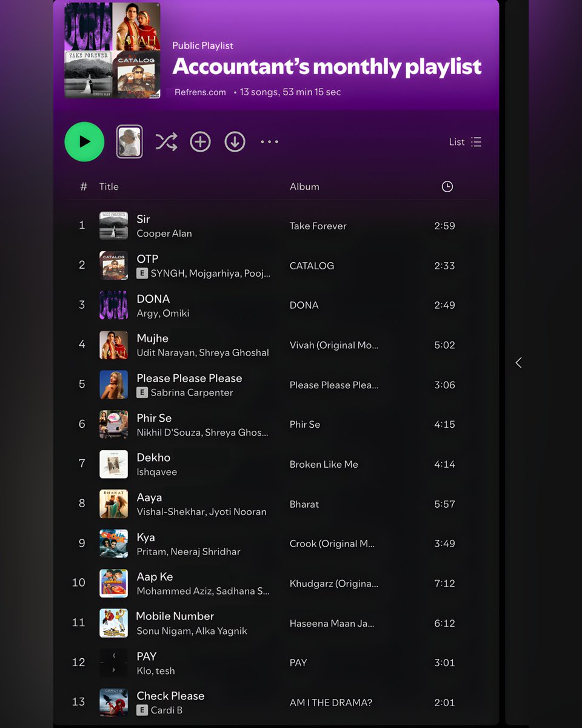Viewport: 582px width, 728px height.
Task: Select the song Mujhe
Action: click(153, 339)
